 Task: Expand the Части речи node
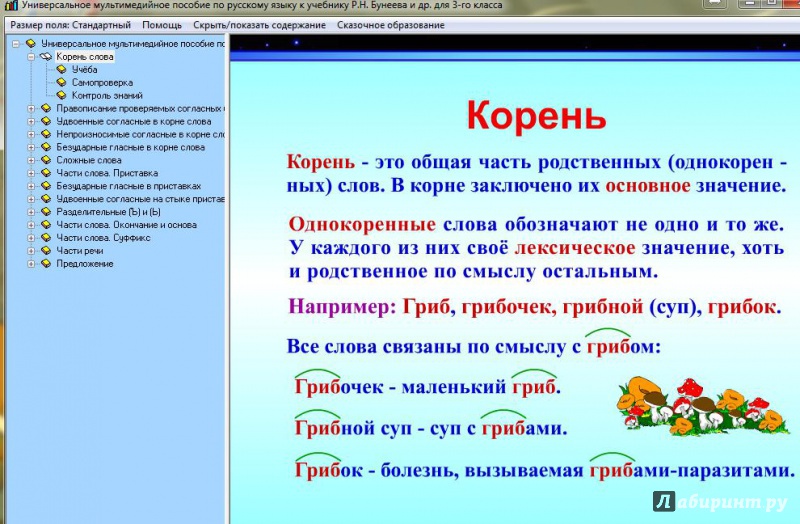(x=31, y=251)
